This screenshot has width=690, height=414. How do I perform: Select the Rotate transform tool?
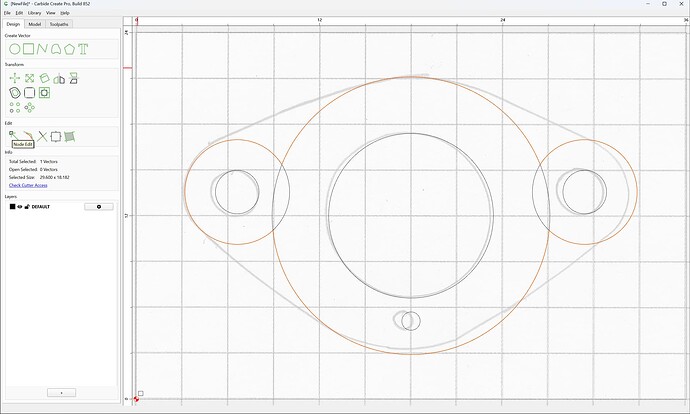coord(44,78)
